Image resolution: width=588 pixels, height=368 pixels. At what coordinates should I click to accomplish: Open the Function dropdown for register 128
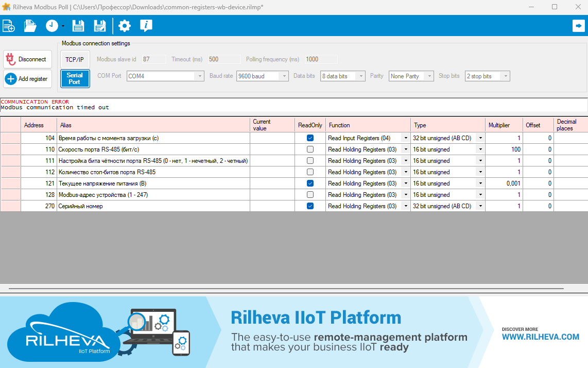406,195
